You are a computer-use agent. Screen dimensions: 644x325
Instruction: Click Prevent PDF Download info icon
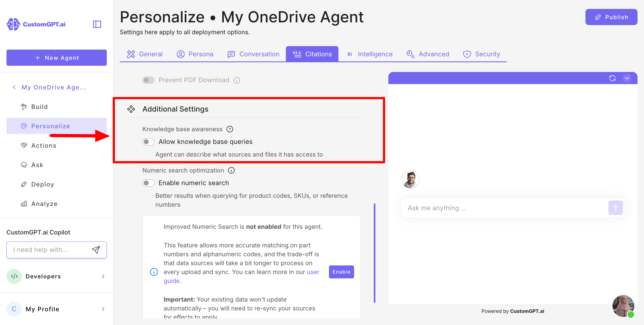point(237,80)
